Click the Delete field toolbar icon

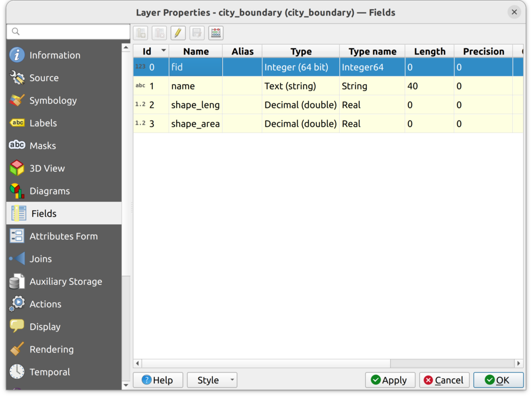[x=159, y=33]
